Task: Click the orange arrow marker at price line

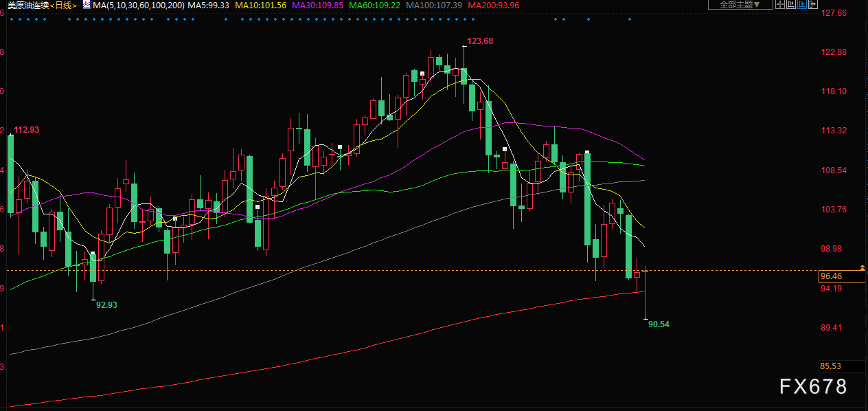Action: coord(863,267)
